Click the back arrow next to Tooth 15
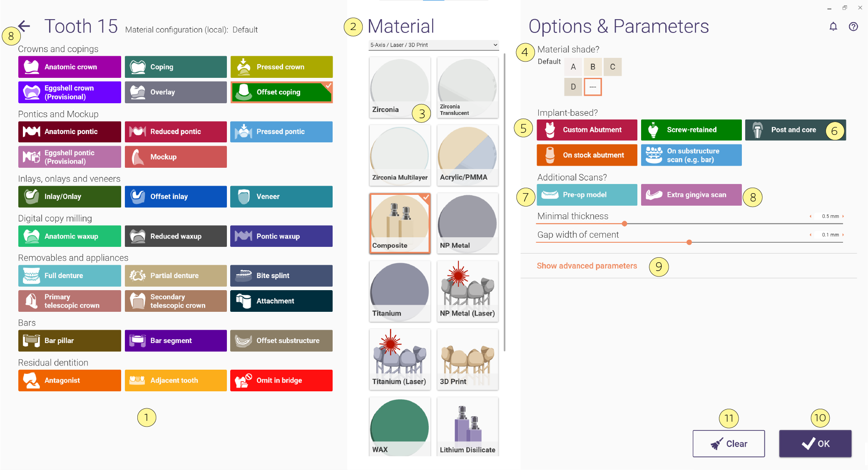The height and width of the screenshot is (470, 868). pyautogui.click(x=25, y=26)
